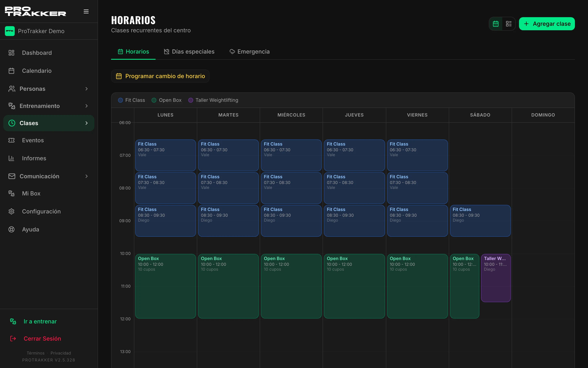This screenshot has width=588, height=368.
Task: Toggle the hamburger sidebar menu icon
Action: [86, 11]
